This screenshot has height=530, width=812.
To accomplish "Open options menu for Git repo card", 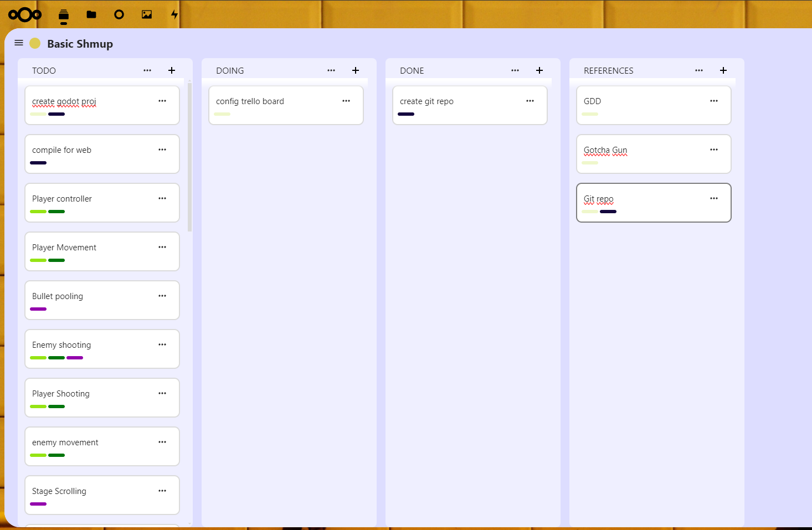I will 714,198.
